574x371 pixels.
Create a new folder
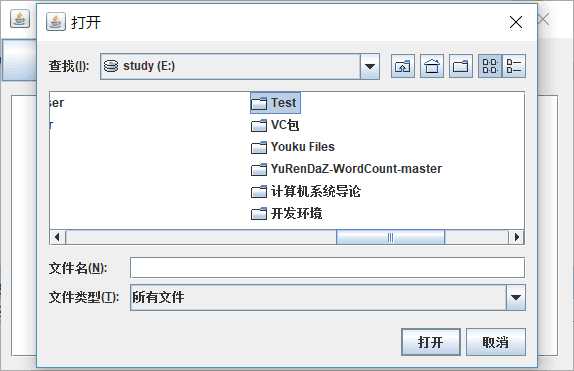(x=461, y=66)
